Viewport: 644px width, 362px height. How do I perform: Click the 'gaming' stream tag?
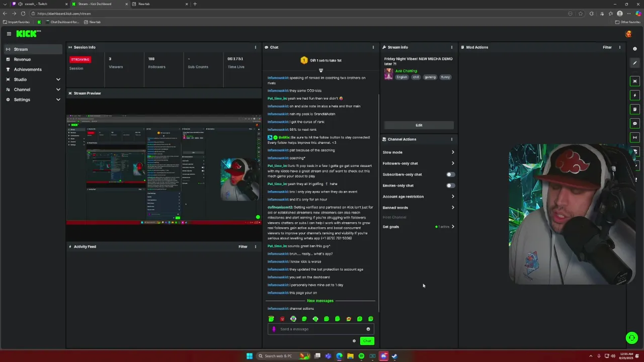tap(430, 77)
